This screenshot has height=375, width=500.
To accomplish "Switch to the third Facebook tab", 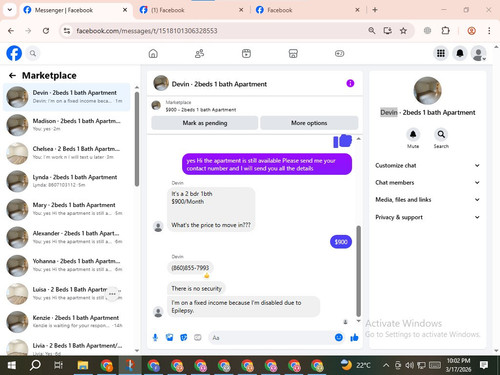I will [307, 10].
